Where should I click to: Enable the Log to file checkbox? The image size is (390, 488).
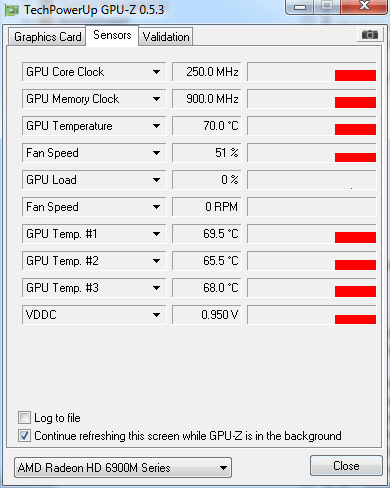[x=24, y=418]
